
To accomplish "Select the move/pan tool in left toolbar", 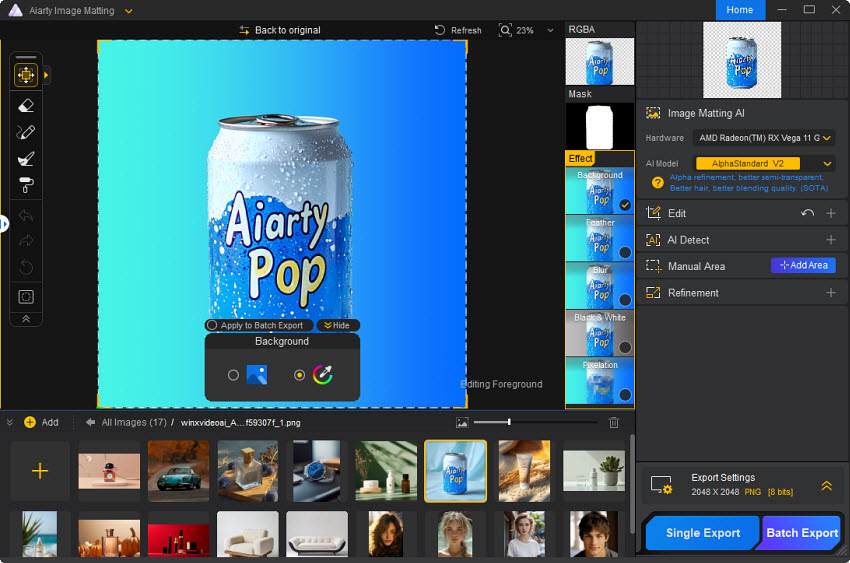I will [x=26, y=75].
